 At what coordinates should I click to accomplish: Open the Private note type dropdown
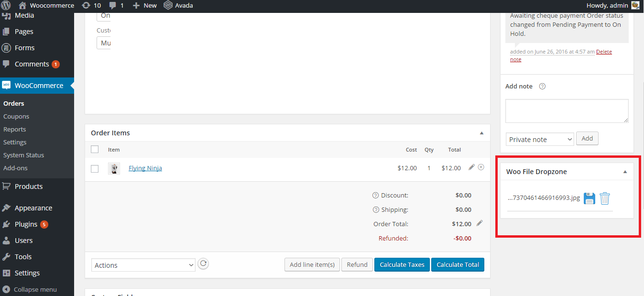540,139
